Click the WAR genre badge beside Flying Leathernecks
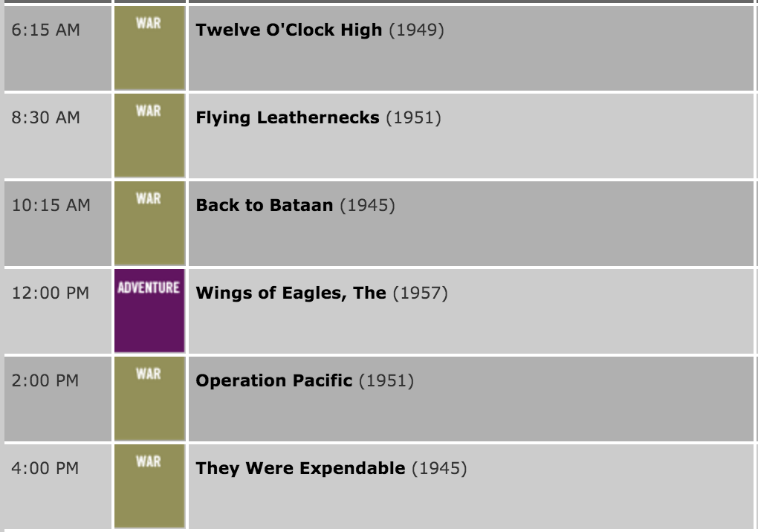The width and height of the screenshot is (758, 532). point(149,135)
